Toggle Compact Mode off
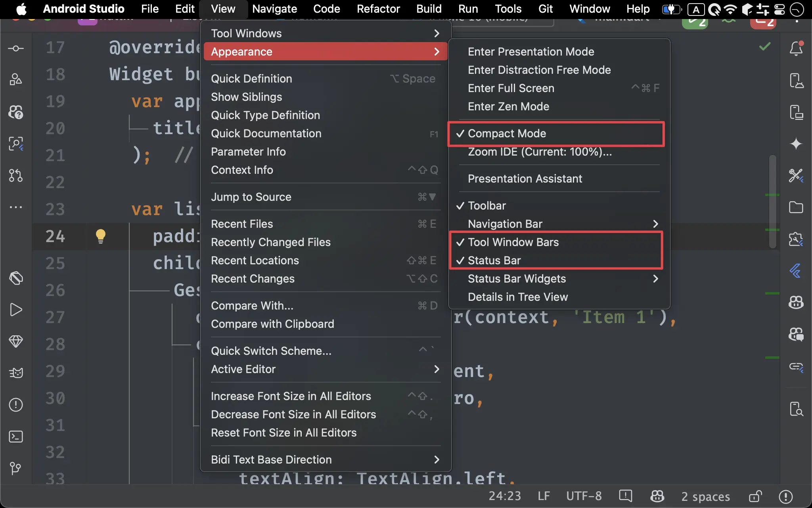This screenshot has height=508, width=812. pos(559,133)
